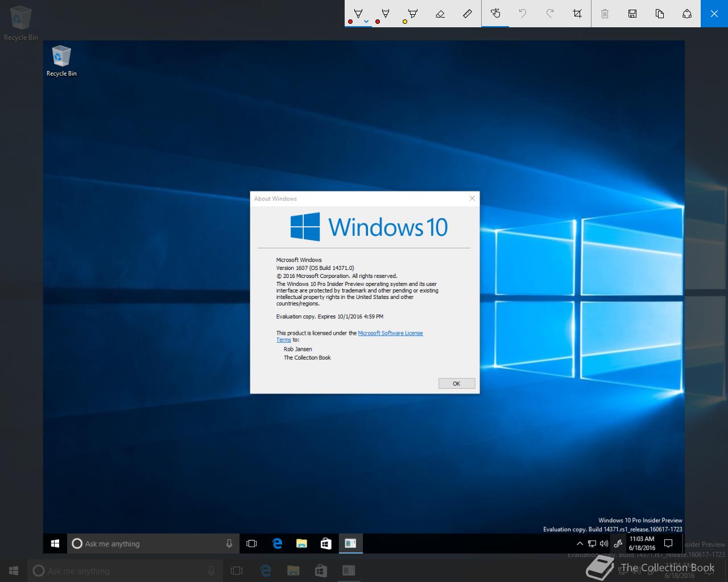Select Recycle Bin inside the captured sketch
Image resolution: width=728 pixels, height=582 pixels.
(61, 61)
